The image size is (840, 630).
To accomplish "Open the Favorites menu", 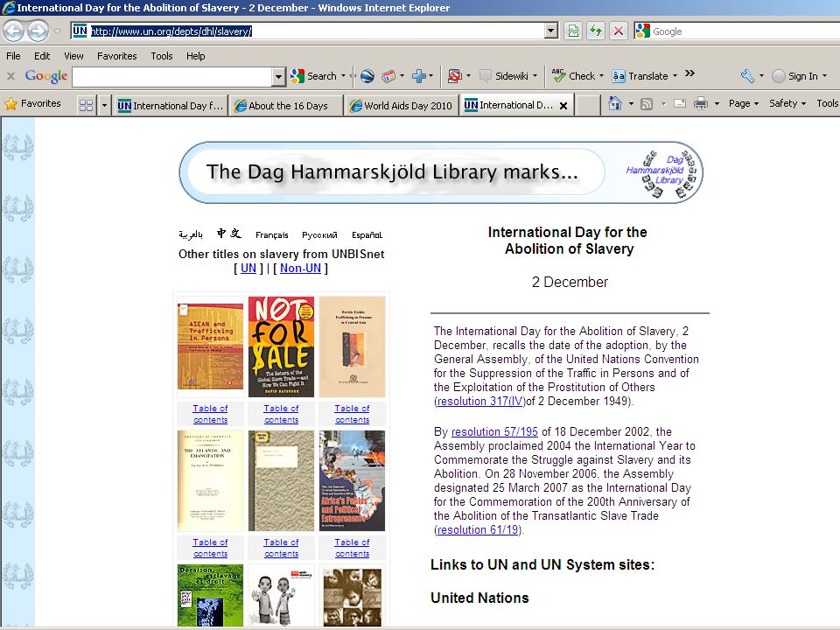I will click(x=116, y=56).
